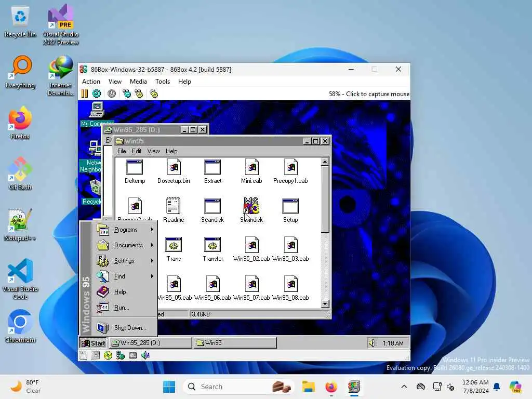Image resolution: width=532 pixels, height=399 pixels.
Task: Click the ACPI shutdown power icon
Action: pos(112,94)
